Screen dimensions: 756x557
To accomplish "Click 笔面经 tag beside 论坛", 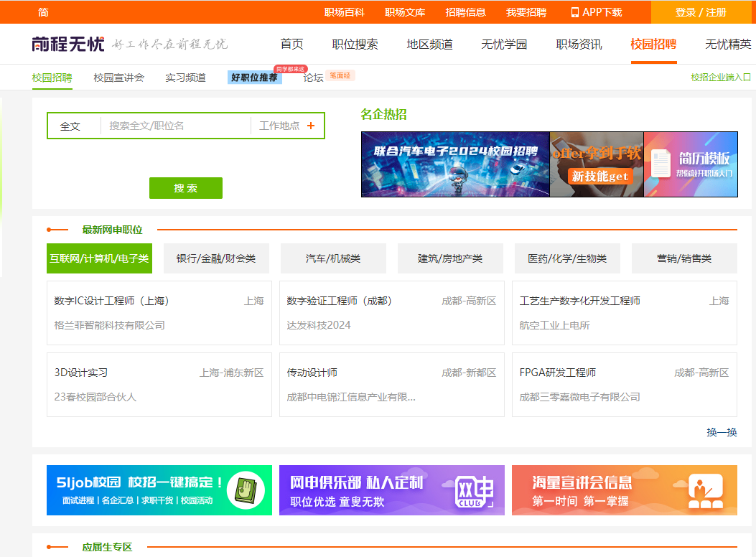I will pos(340,75).
